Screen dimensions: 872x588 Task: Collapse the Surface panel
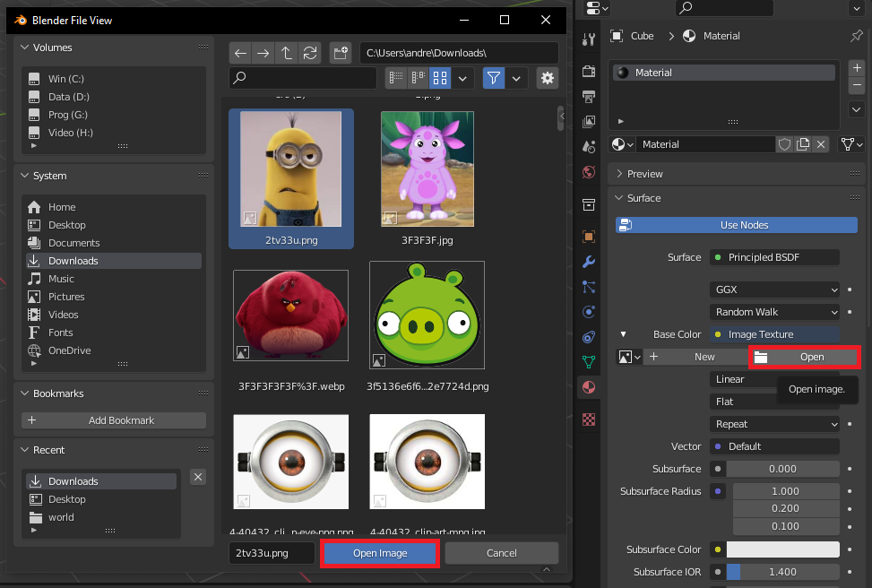tap(619, 198)
